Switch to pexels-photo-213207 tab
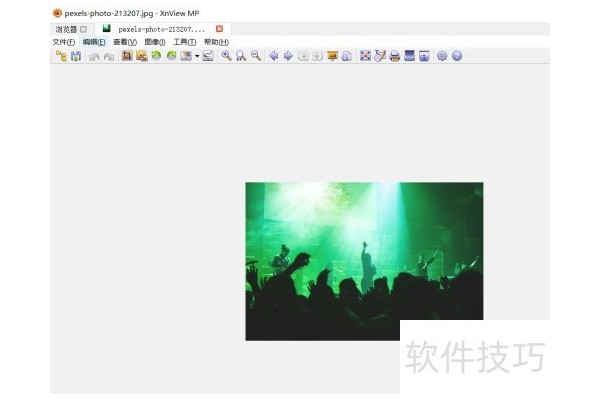Viewport: 600px width, 400px height. (x=161, y=29)
